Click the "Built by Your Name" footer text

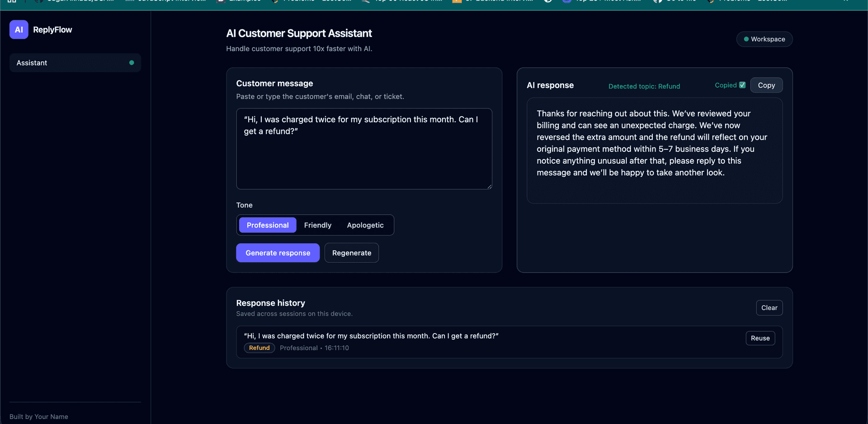pos(39,417)
